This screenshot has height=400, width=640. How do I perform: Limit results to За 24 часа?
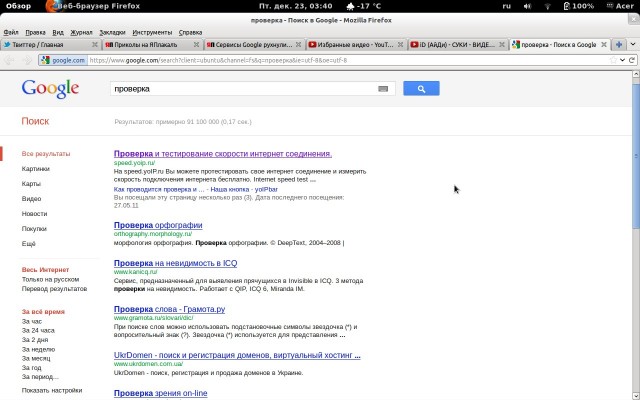[x=38, y=331]
